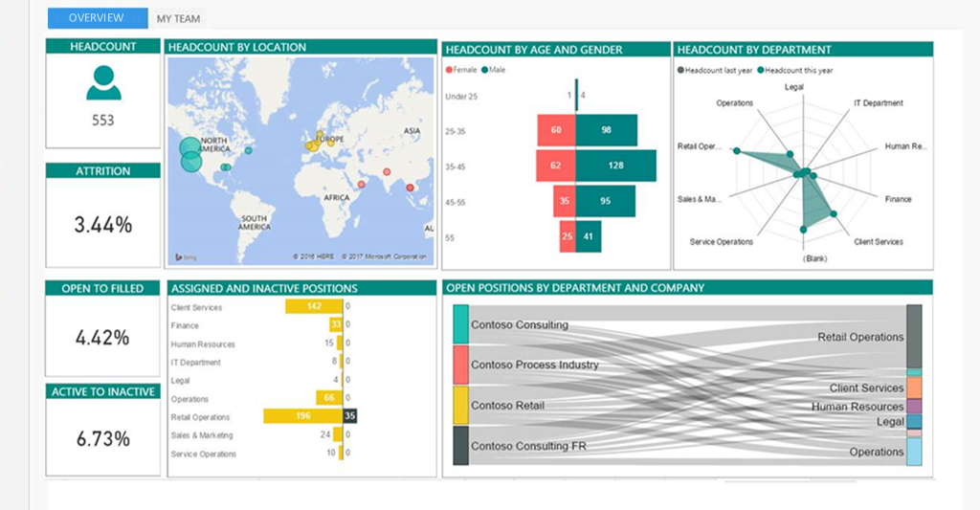Select the 6.73% active to inactive value
This screenshot has height=510, width=980.
[x=103, y=439]
